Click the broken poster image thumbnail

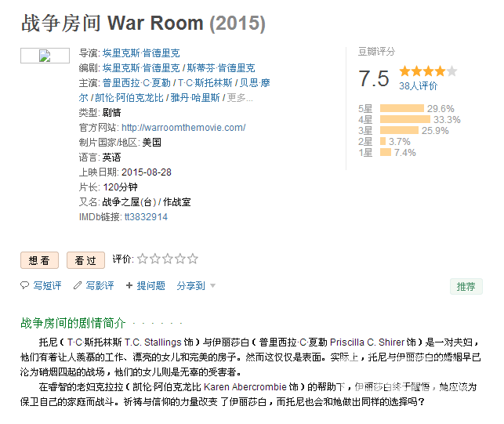click(x=45, y=56)
